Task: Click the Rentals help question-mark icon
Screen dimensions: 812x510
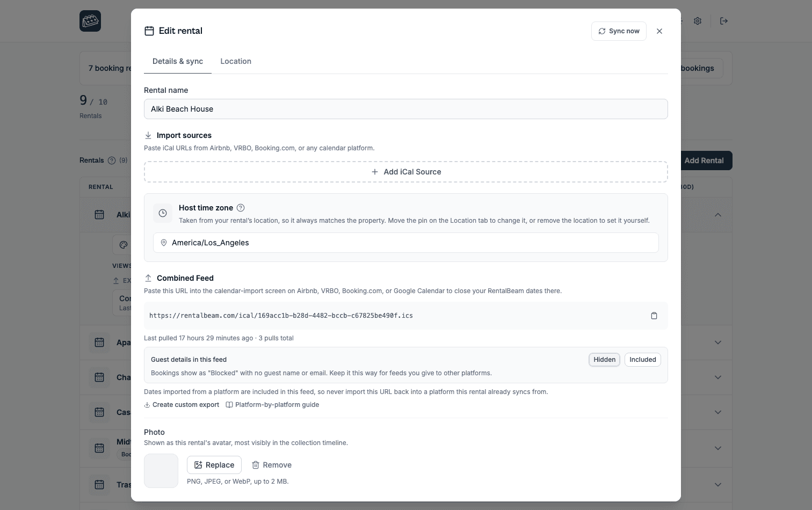Action: 112,160
